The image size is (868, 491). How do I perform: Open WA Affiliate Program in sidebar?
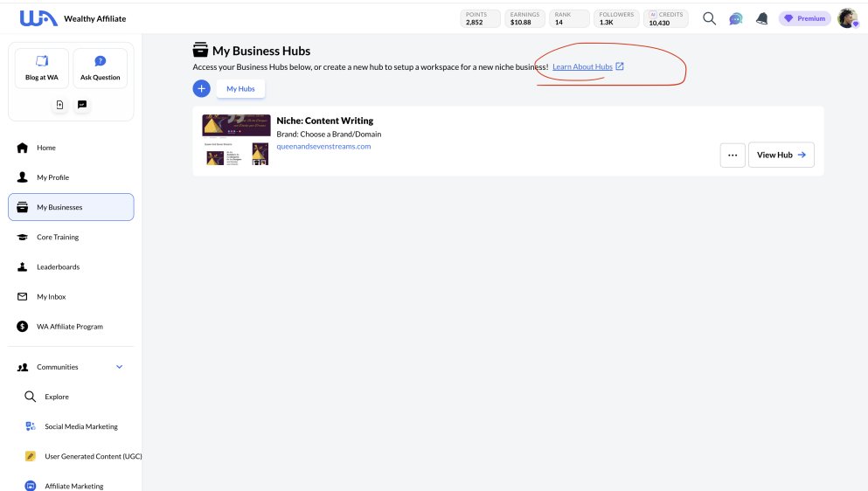[x=71, y=327]
